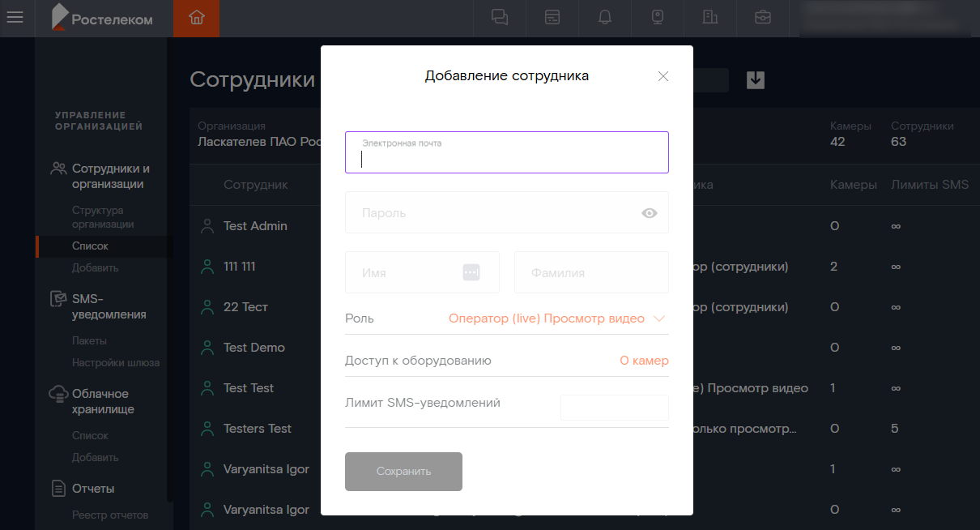Click the download arrow icon near search
Screen dimensions: 980x530
[756, 79]
